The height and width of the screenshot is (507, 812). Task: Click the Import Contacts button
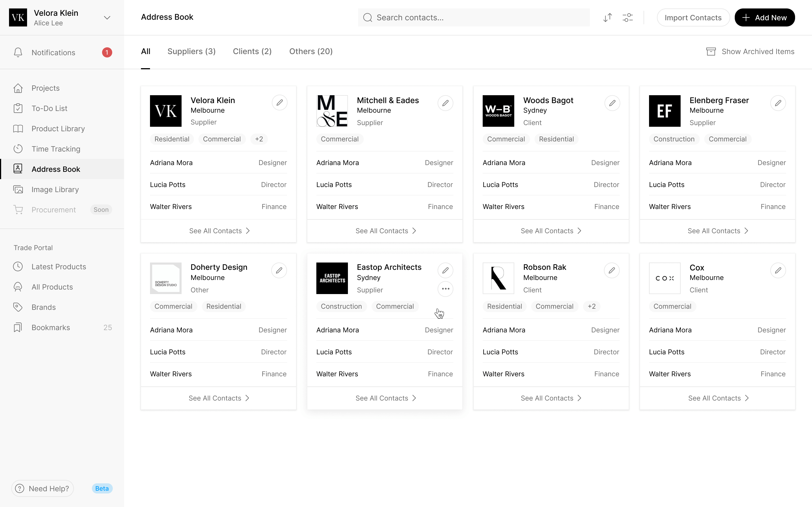tap(693, 17)
